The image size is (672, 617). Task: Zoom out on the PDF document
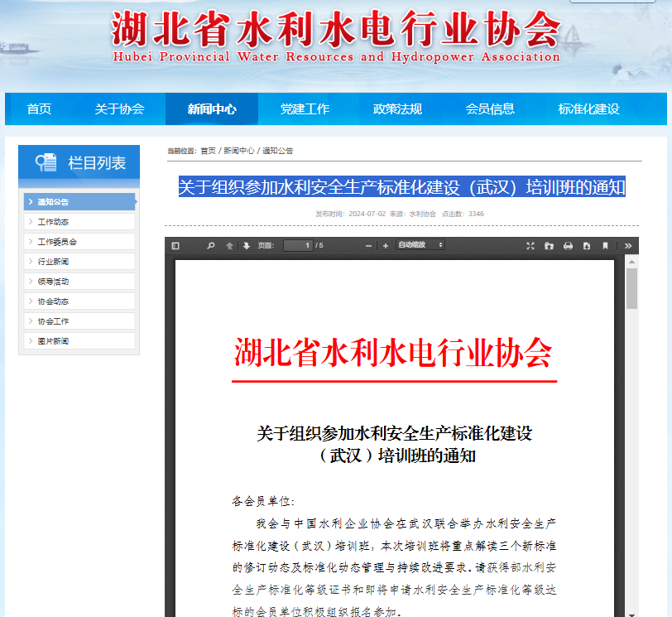pyautogui.click(x=369, y=244)
